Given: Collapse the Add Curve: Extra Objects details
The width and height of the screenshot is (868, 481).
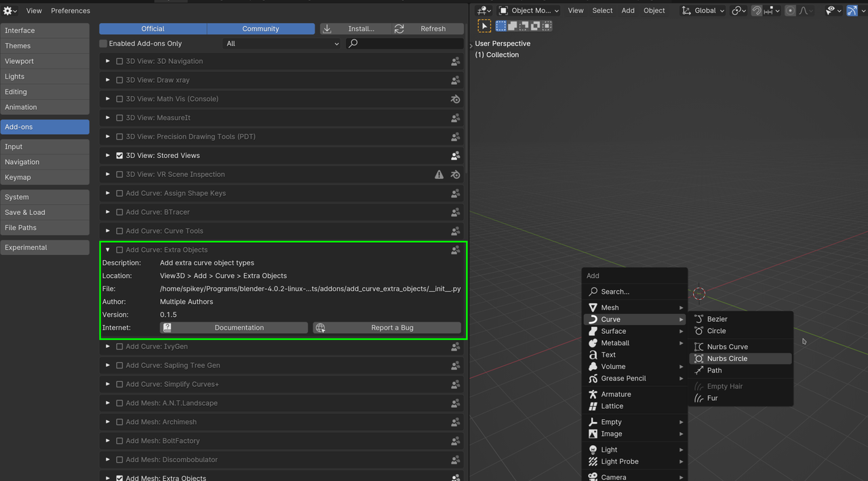Looking at the screenshot, I should point(107,250).
